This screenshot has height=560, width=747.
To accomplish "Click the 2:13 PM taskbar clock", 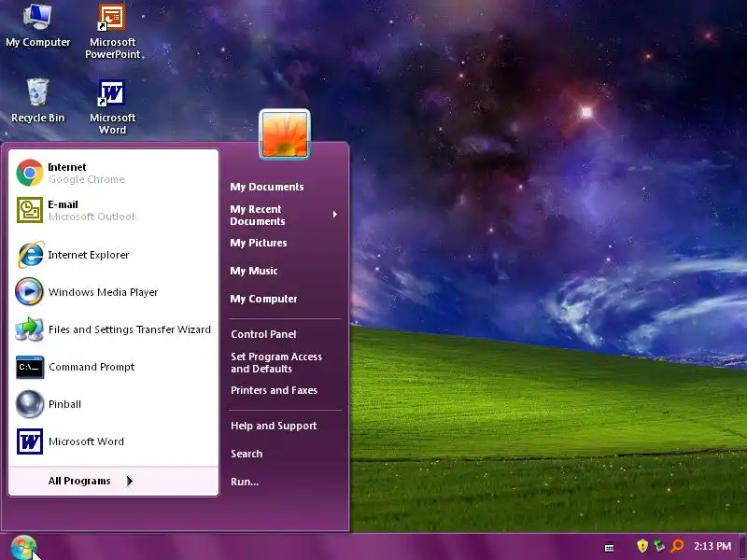I will pos(712,546).
